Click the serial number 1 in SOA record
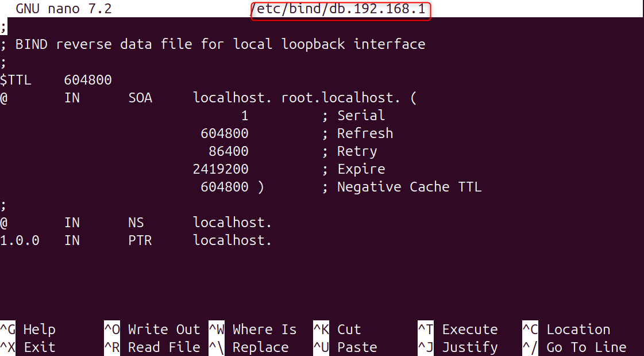The height and width of the screenshot is (356, 644). pos(245,116)
